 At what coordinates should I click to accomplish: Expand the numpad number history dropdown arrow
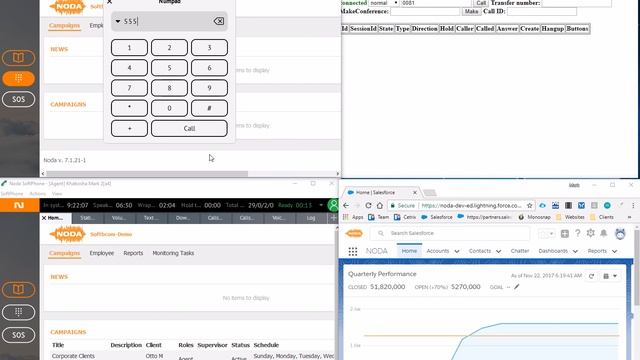pyautogui.click(x=118, y=21)
